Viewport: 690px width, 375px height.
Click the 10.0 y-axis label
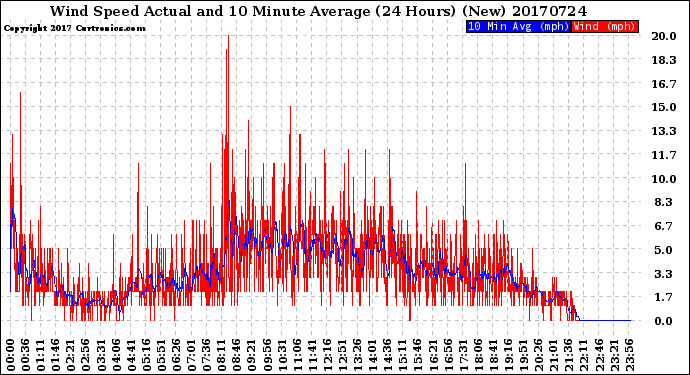[664, 179]
